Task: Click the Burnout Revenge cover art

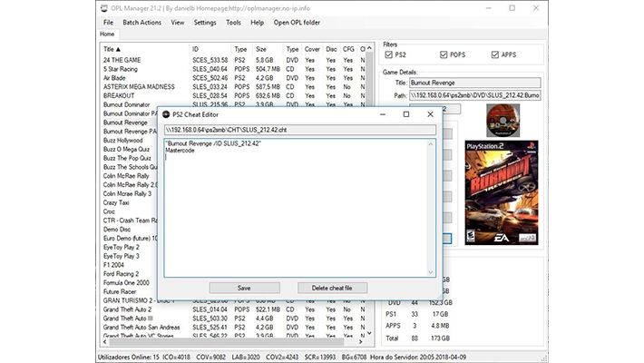Action: pyautogui.click(x=502, y=192)
